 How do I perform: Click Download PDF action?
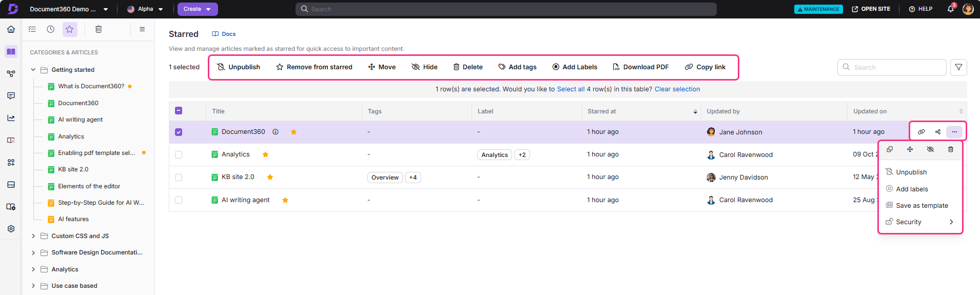[x=641, y=67]
